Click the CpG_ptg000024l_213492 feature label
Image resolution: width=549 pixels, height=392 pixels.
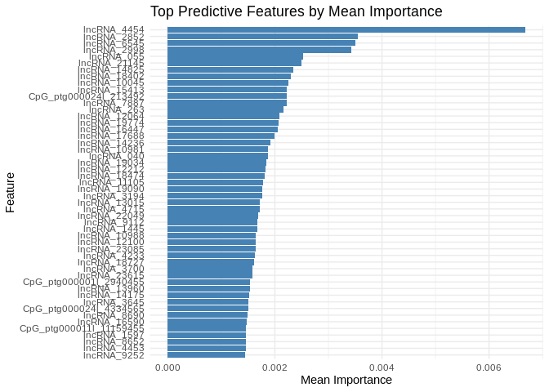point(87,96)
